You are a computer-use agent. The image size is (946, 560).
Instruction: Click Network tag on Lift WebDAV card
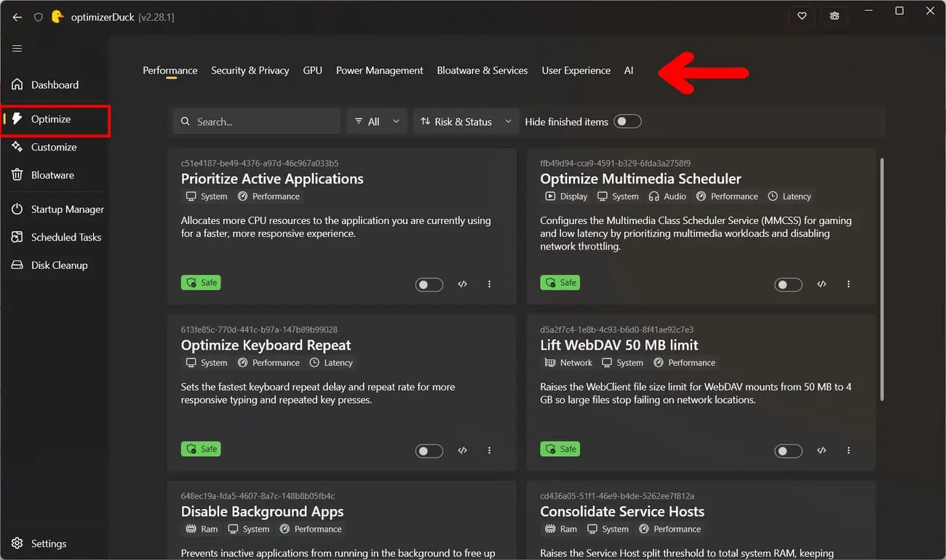(568, 363)
